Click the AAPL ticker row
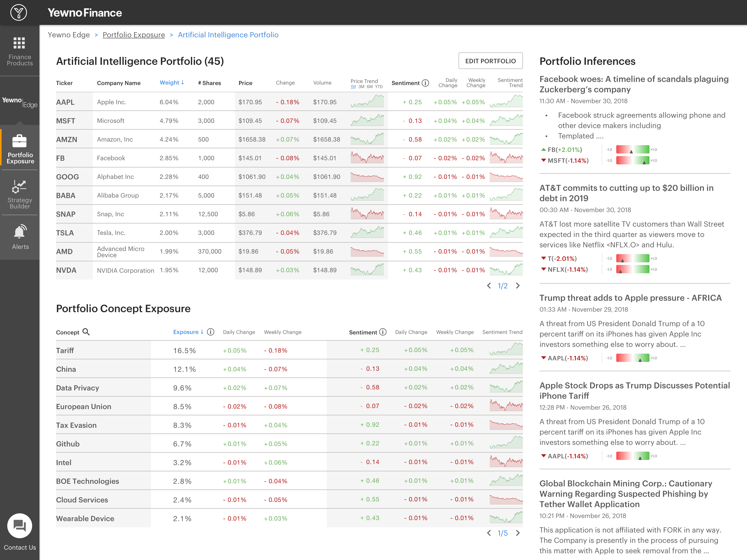Image resolution: width=747 pixels, height=560 pixels. point(289,102)
